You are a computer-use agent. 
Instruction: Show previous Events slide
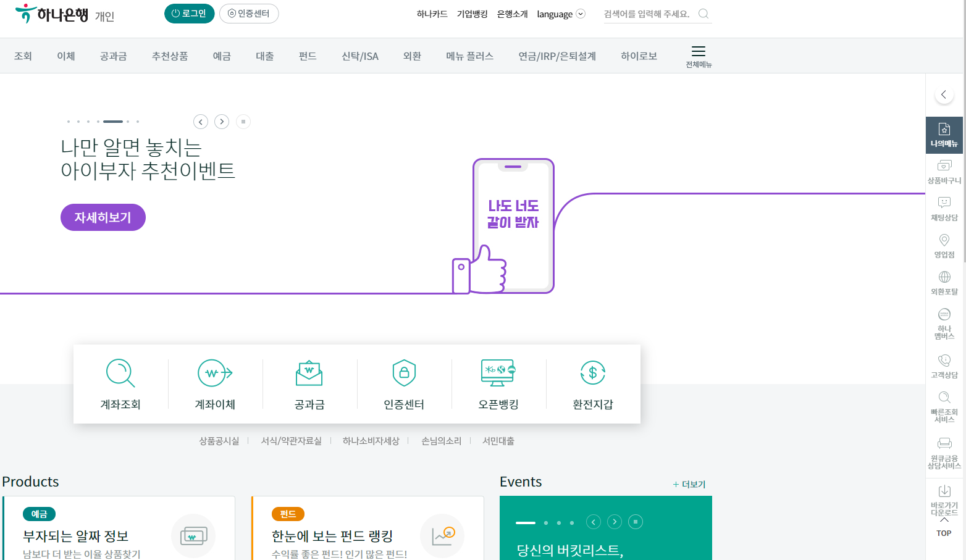click(594, 522)
